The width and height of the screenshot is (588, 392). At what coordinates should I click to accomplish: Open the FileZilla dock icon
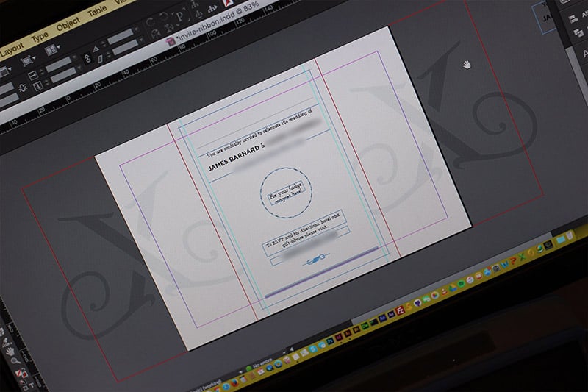401,310
